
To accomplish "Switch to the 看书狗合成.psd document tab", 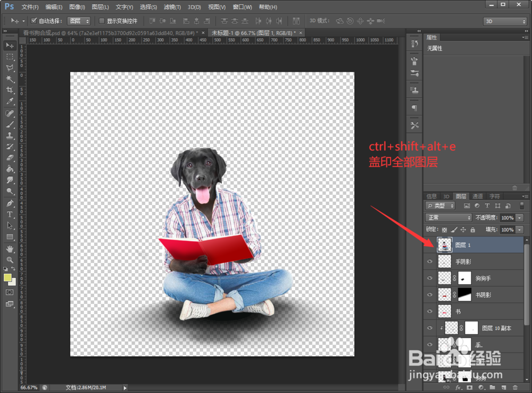I will (110, 33).
